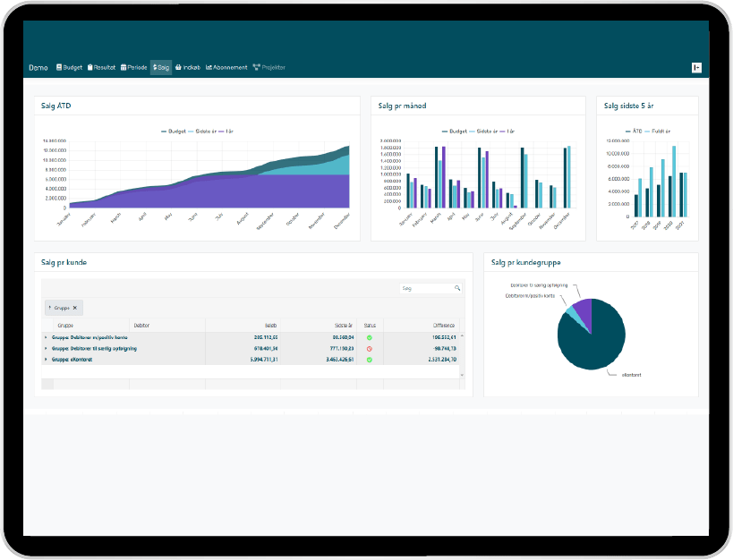
Task: Click the table scrollbar down arrow
Action: point(462,375)
